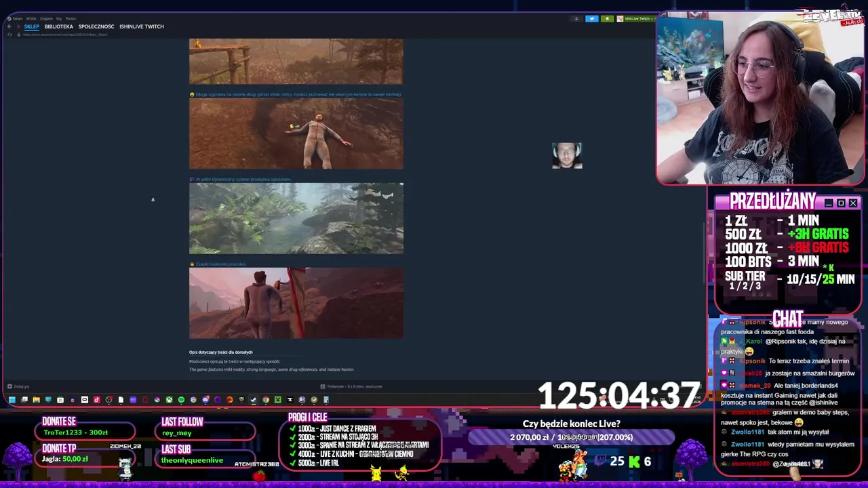The image size is (868, 488).
Task: Click the DONATE SE entry TroTer1233
Action: pyautogui.click(x=76, y=432)
